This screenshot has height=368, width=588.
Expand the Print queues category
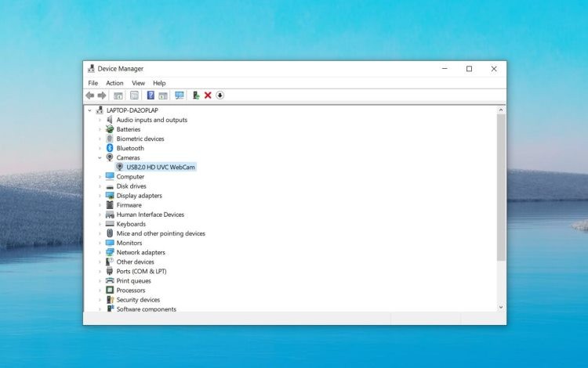[100, 281]
